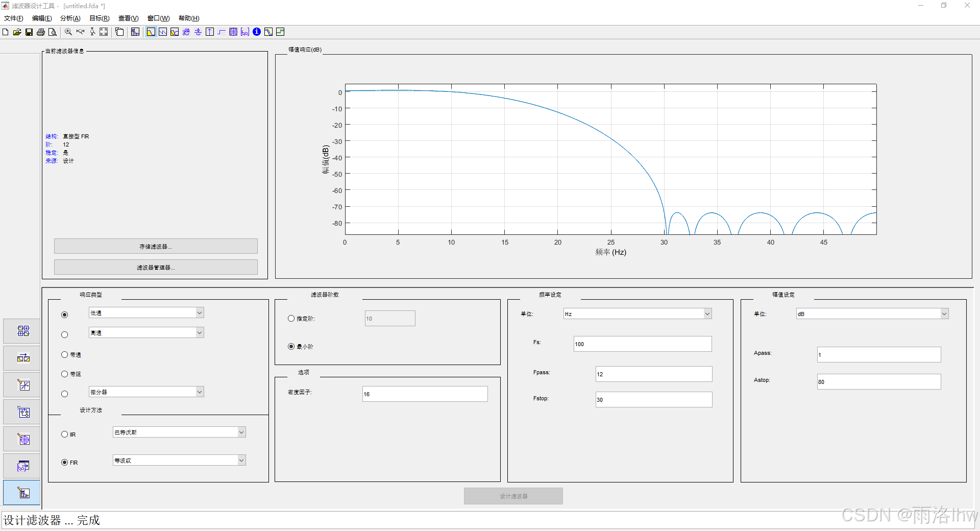Expand the 微分器 dropdown
The width and height of the screenshot is (980, 531).
coord(200,392)
